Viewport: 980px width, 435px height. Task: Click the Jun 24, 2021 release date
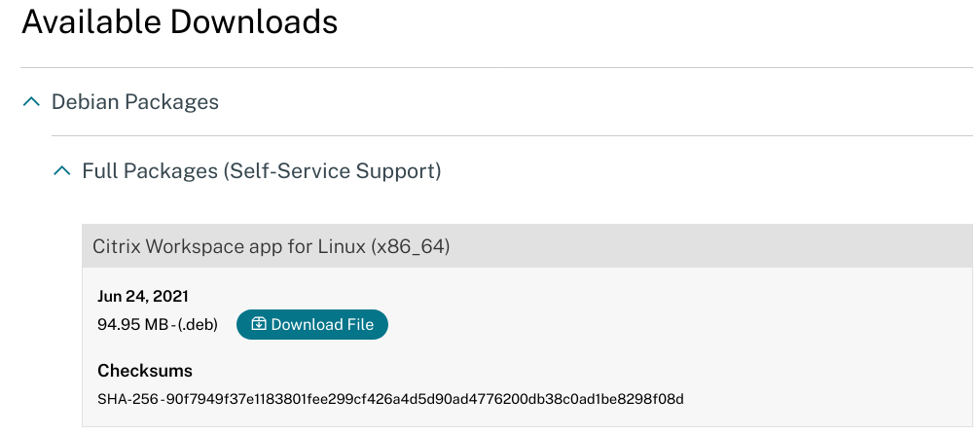coord(143,296)
